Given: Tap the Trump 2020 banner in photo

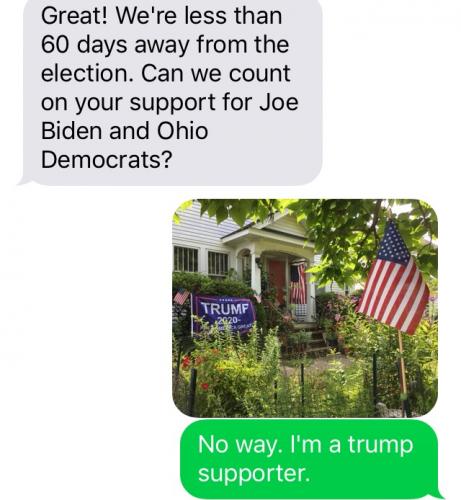Looking at the screenshot, I should tap(225, 314).
